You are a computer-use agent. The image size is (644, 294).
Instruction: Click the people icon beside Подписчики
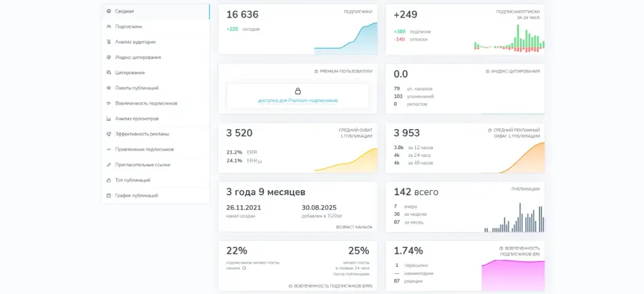108,26
